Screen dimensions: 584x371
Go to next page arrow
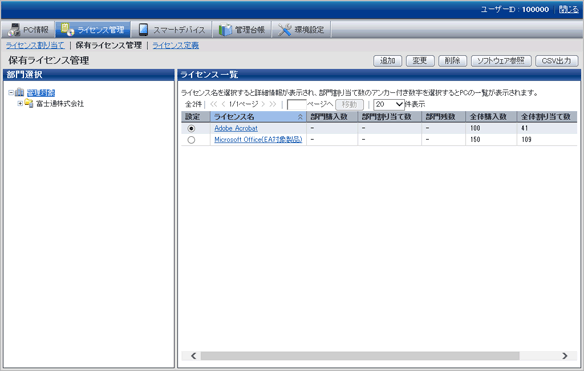[263, 104]
